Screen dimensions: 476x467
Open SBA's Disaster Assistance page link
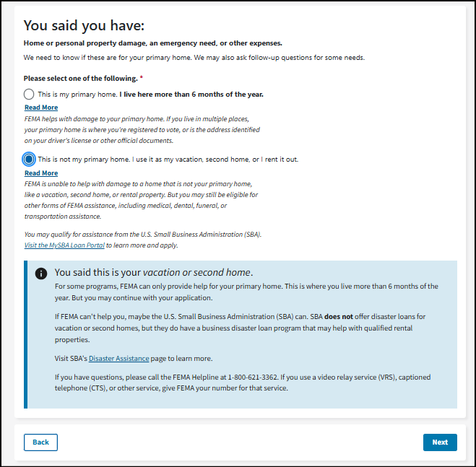[x=119, y=358]
